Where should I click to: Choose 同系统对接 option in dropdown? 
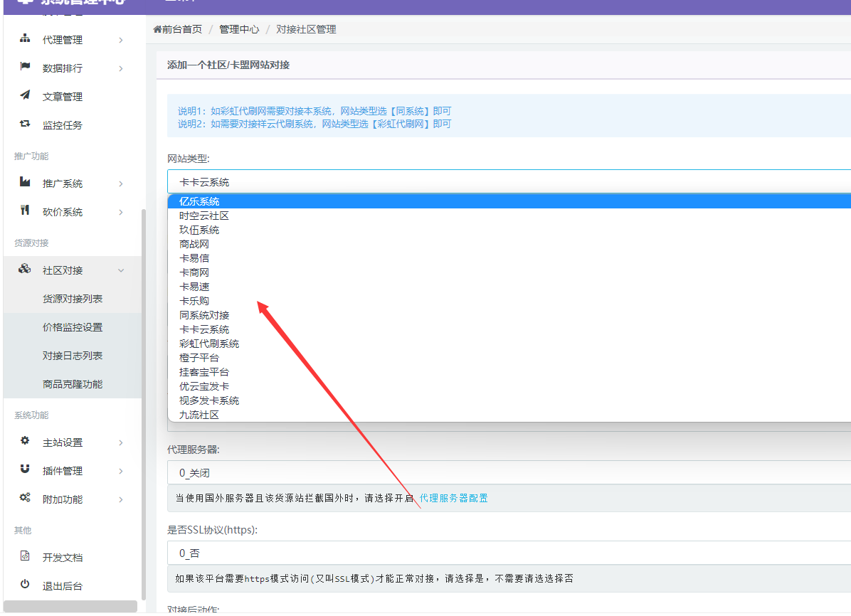tap(204, 315)
